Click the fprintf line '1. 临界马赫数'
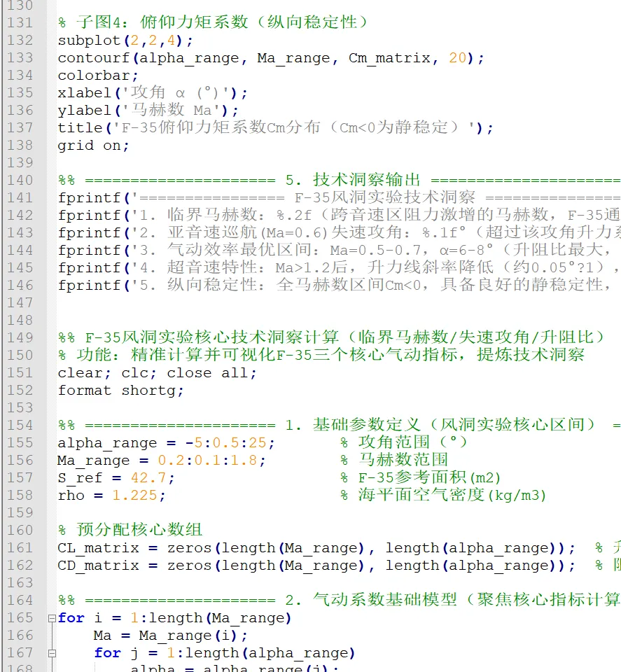The height and width of the screenshot is (672, 621). 339,215
